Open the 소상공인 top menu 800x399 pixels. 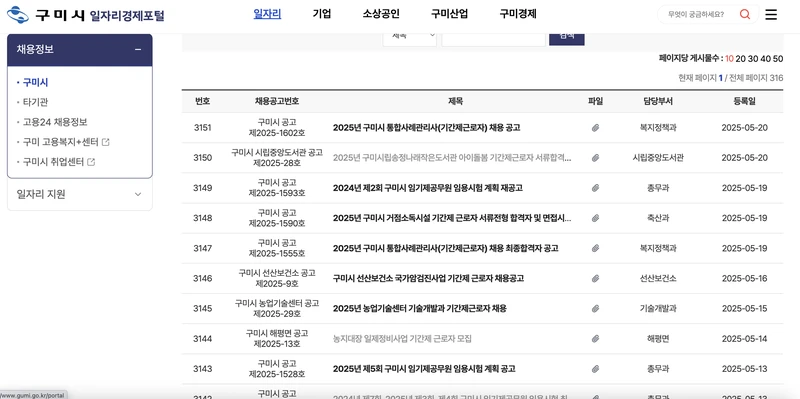[381, 14]
